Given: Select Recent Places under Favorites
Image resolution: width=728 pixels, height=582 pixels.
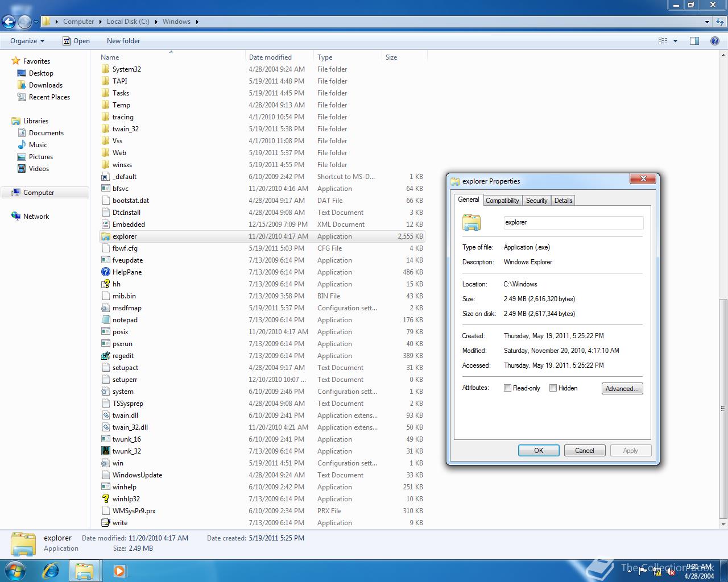Looking at the screenshot, I should [49, 97].
